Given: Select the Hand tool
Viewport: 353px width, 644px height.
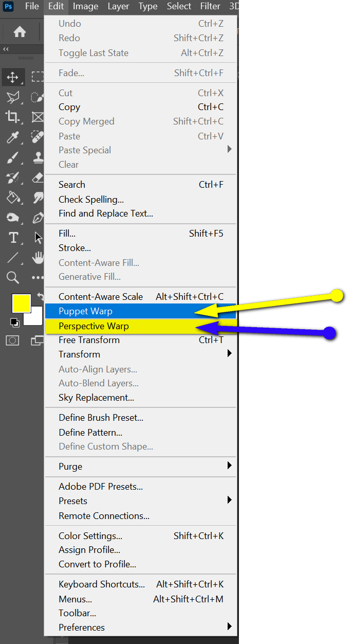Looking at the screenshot, I should (x=38, y=258).
